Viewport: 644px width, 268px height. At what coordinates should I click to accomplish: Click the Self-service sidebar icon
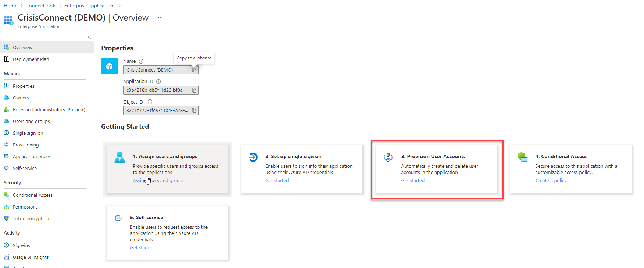coord(6,168)
